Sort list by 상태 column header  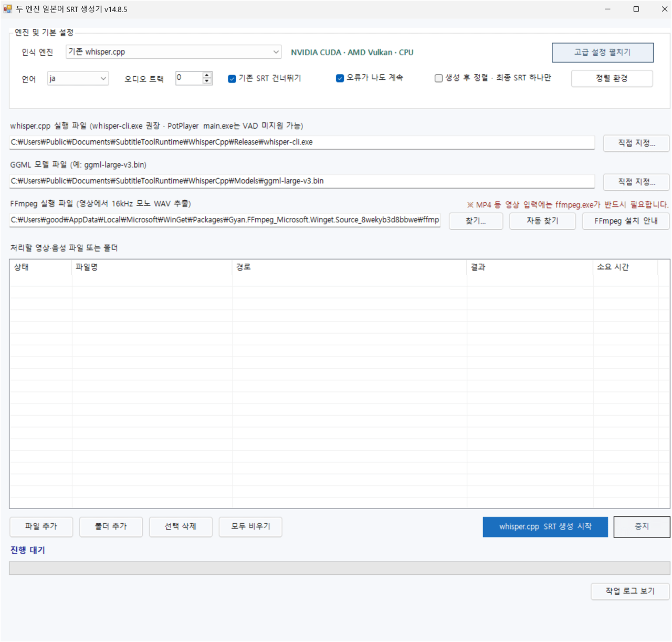(x=41, y=267)
